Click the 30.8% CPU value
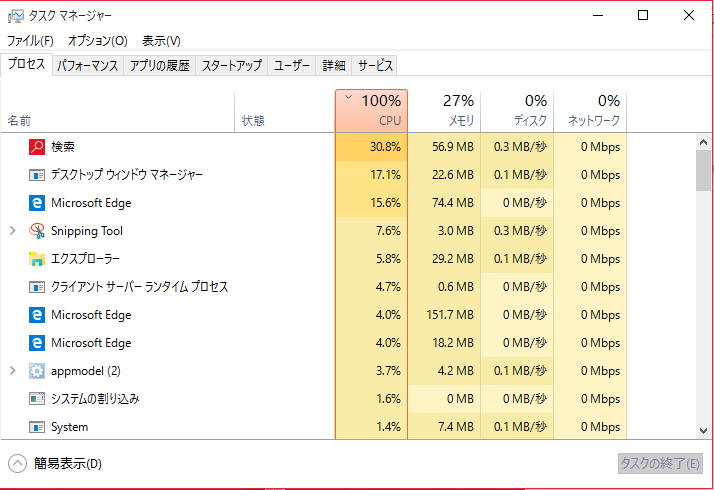This screenshot has width=714, height=490. tap(385, 147)
